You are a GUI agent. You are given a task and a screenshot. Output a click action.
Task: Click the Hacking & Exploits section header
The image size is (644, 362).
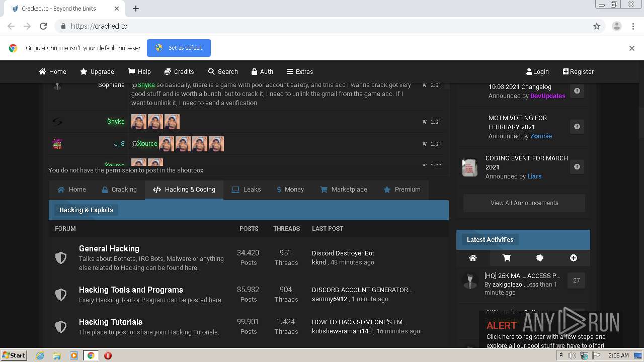tap(86, 210)
